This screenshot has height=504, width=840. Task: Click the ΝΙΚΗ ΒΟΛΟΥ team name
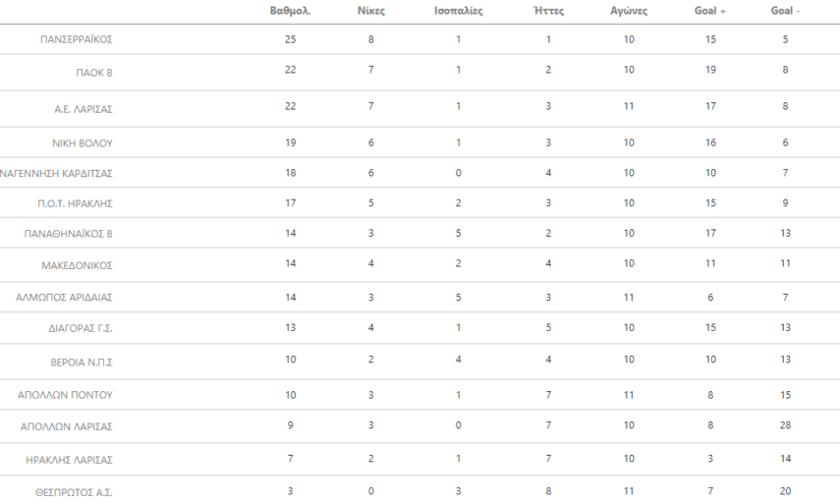click(83, 143)
